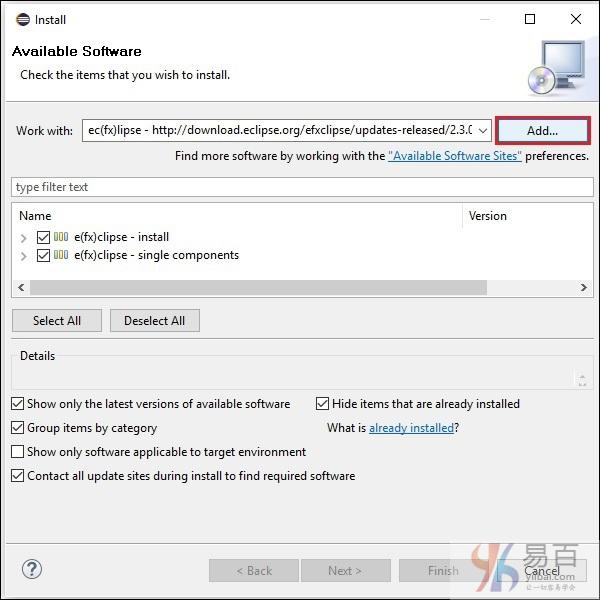Open the Available Software Sites link
The width and height of the screenshot is (600, 600).
tap(455, 156)
